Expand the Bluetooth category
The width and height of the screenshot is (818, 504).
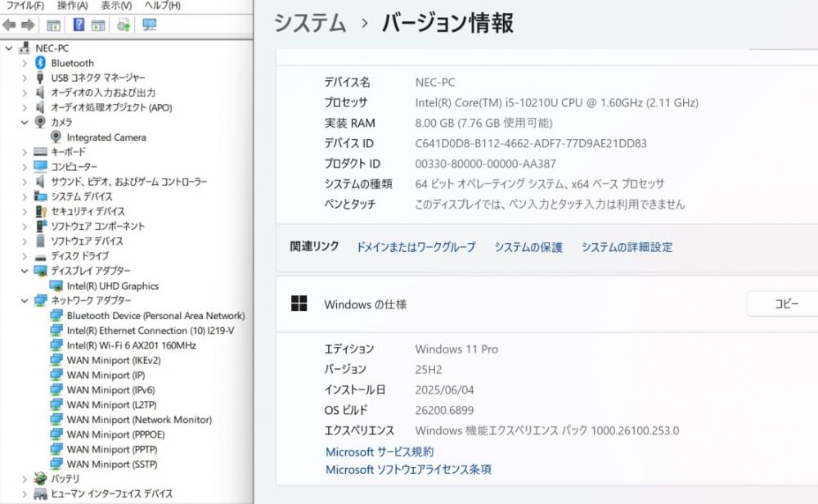[25, 63]
